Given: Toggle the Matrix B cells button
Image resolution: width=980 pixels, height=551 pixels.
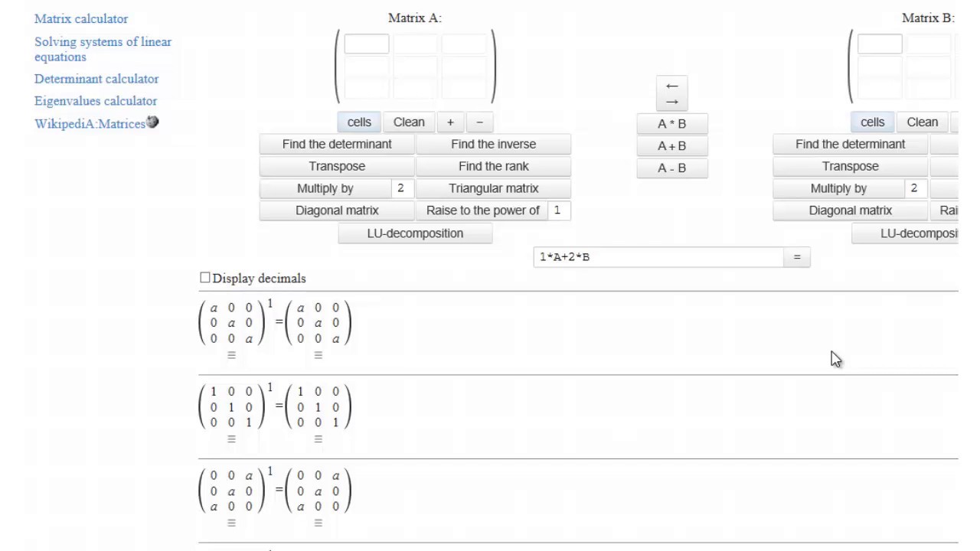Looking at the screenshot, I should click(872, 122).
